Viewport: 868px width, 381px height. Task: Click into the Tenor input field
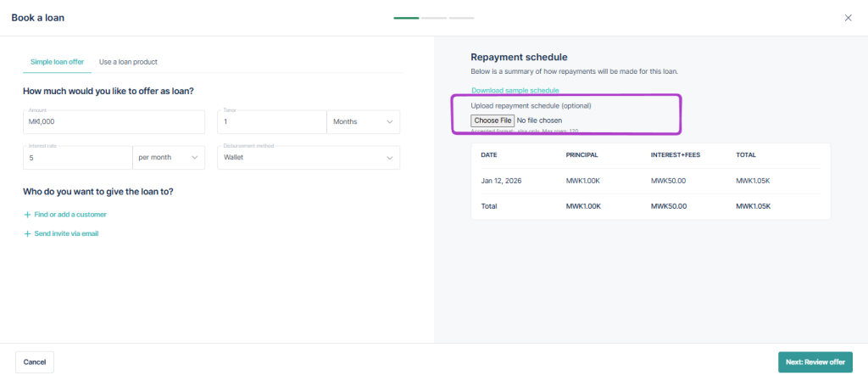(x=271, y=122)
